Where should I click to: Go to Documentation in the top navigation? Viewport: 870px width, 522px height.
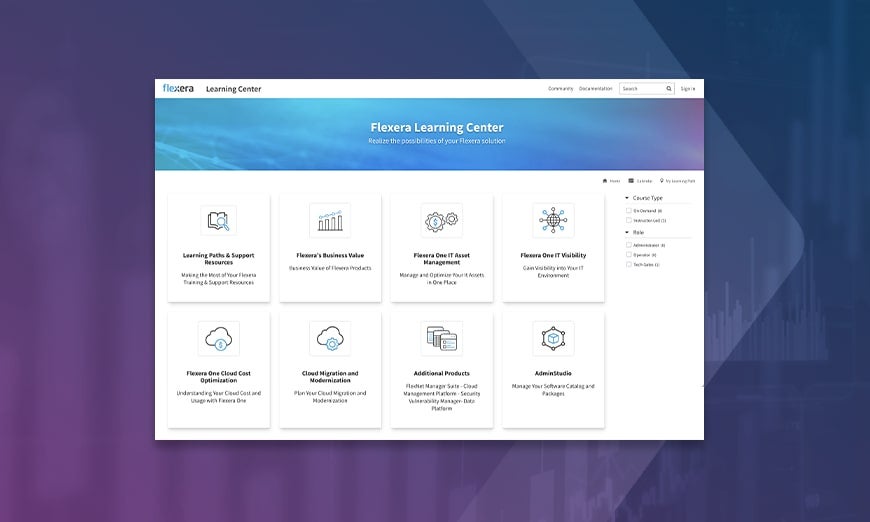595,89
